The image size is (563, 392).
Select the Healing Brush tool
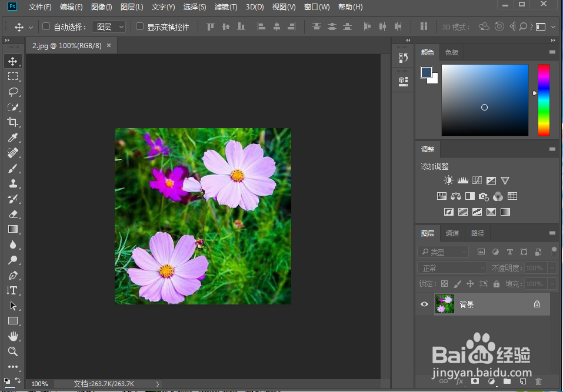(x=13, y=153)
